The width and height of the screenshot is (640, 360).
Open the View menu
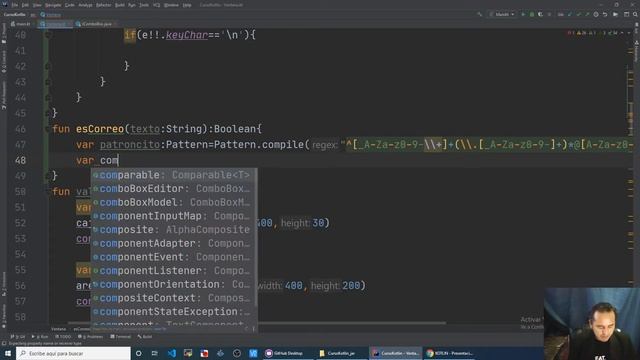[x=37, y=5]
